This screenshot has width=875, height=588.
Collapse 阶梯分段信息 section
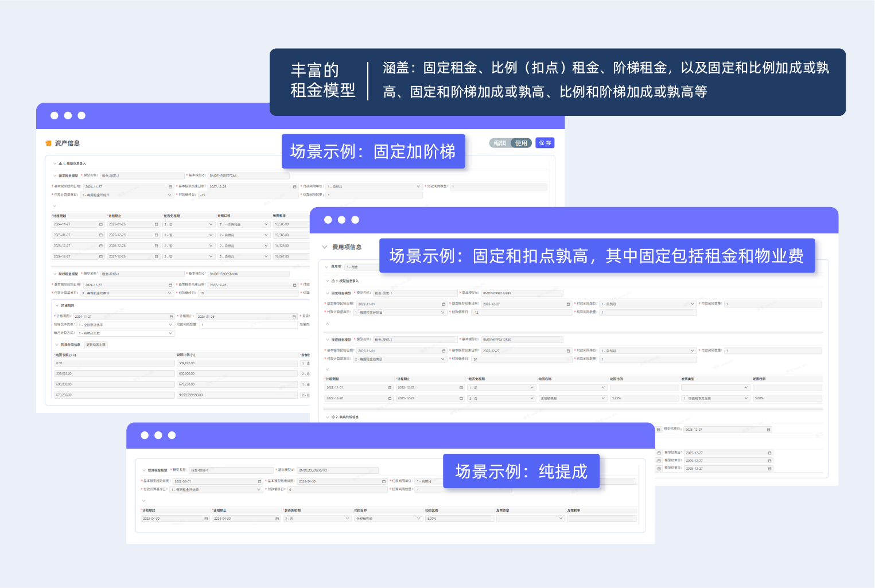pos(57,345)
